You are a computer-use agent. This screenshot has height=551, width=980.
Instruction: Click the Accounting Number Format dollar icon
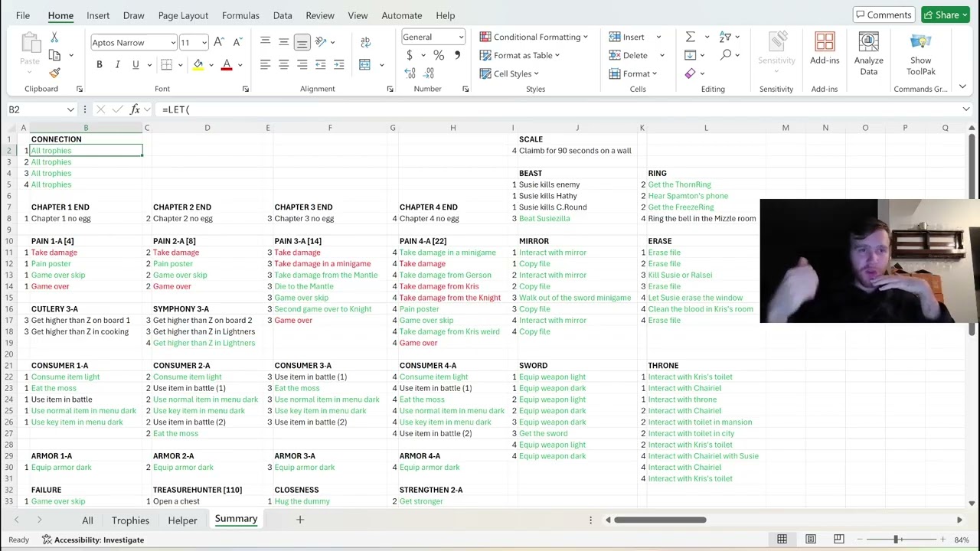click(x=410, y=55)
